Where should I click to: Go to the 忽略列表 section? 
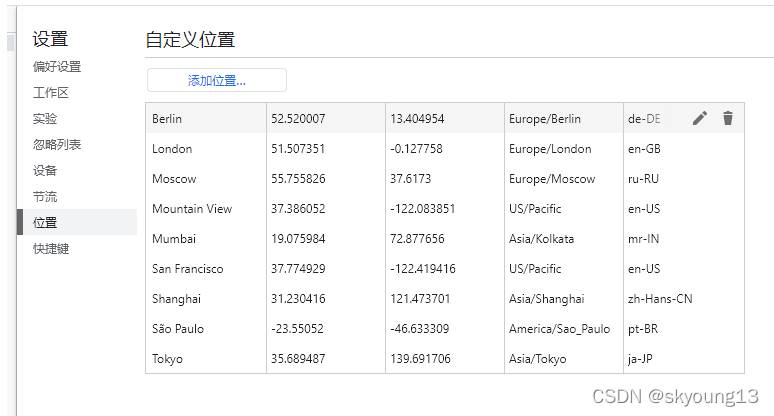[x=57, y=145]
